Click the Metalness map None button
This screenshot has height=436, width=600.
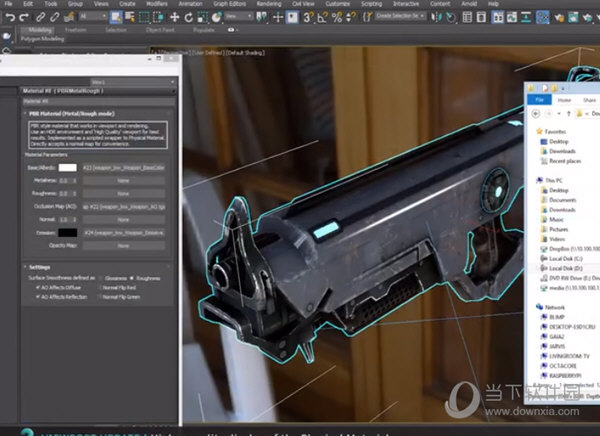coord(123,181)
